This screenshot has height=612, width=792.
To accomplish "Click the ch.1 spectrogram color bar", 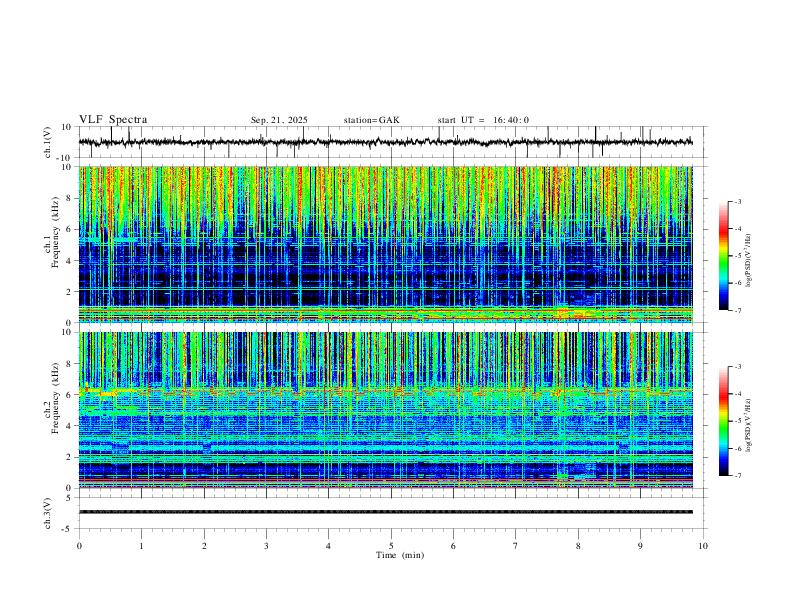I will click(723, 256).
